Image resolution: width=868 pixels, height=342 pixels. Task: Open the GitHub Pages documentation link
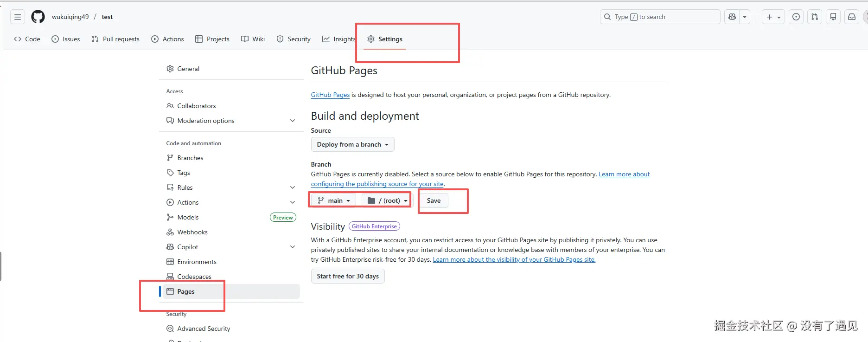tap(330, 95)
